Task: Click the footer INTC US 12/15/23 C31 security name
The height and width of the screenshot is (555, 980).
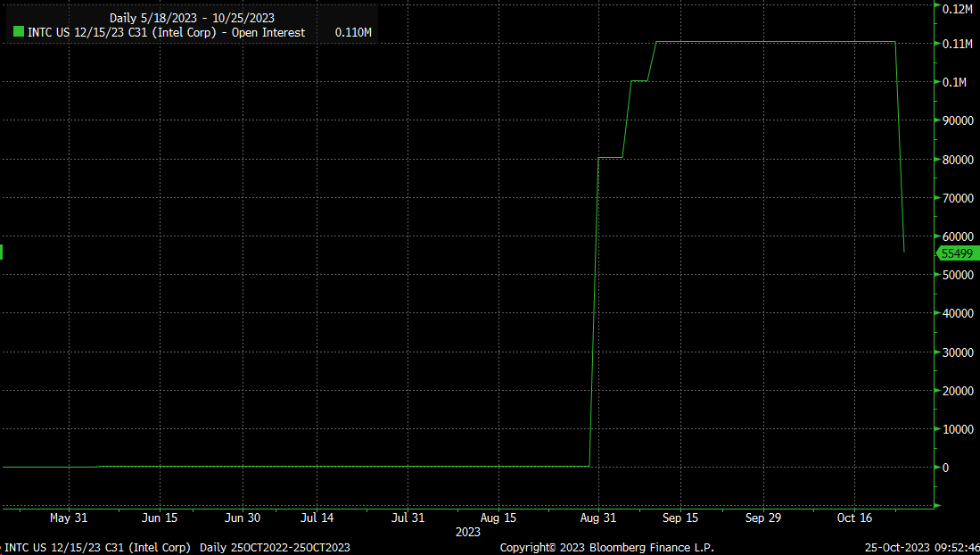Action: 97,548
